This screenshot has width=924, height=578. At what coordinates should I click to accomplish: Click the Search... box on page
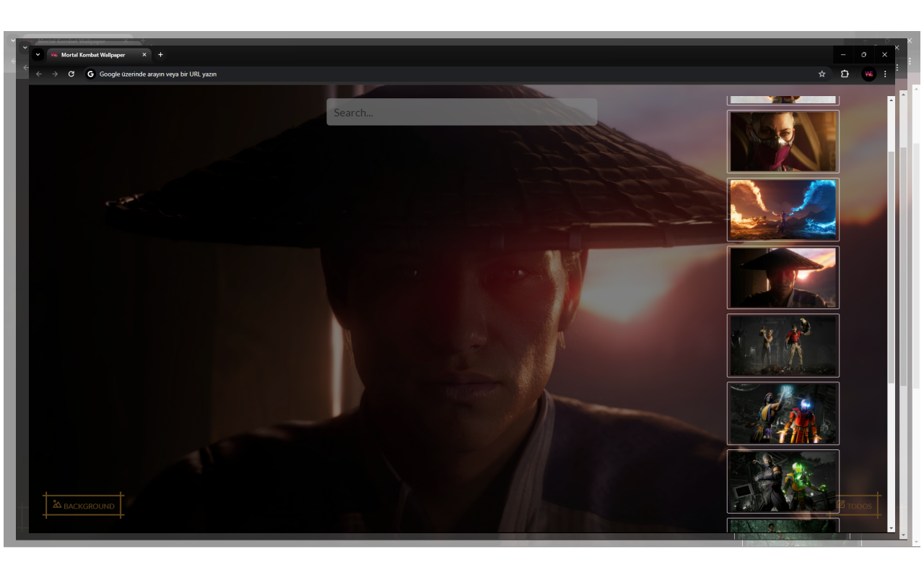[462, 112]
